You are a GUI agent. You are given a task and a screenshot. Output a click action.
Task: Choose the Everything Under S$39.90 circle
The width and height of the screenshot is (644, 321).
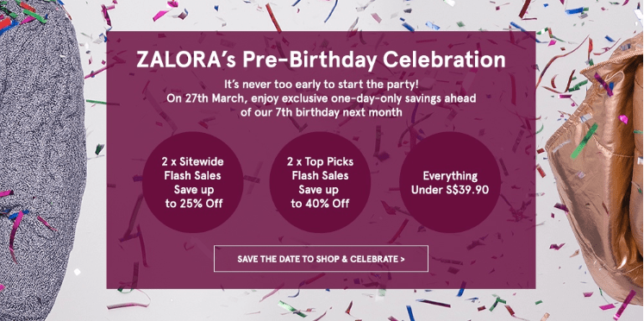point(450,182)
